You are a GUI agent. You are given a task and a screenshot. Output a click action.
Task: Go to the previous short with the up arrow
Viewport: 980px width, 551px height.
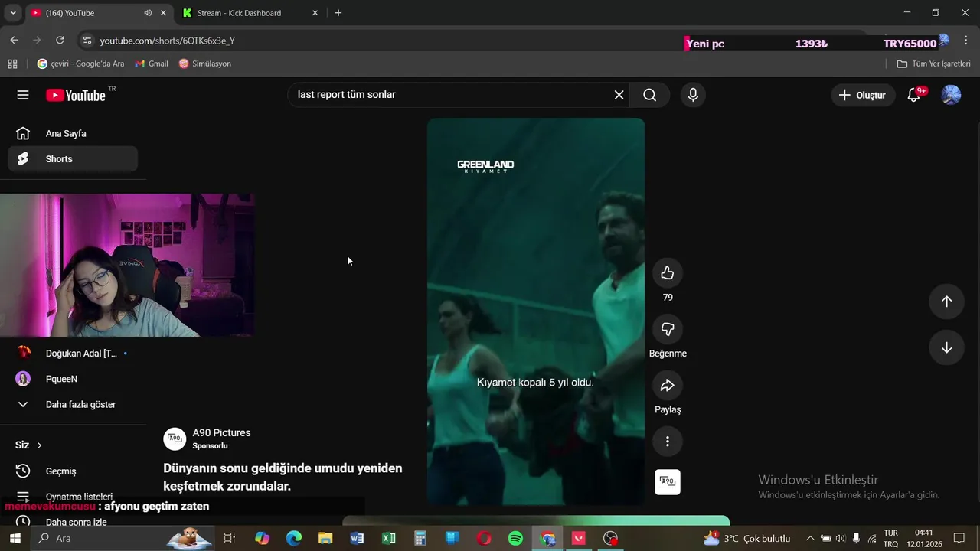click(946, 302)
